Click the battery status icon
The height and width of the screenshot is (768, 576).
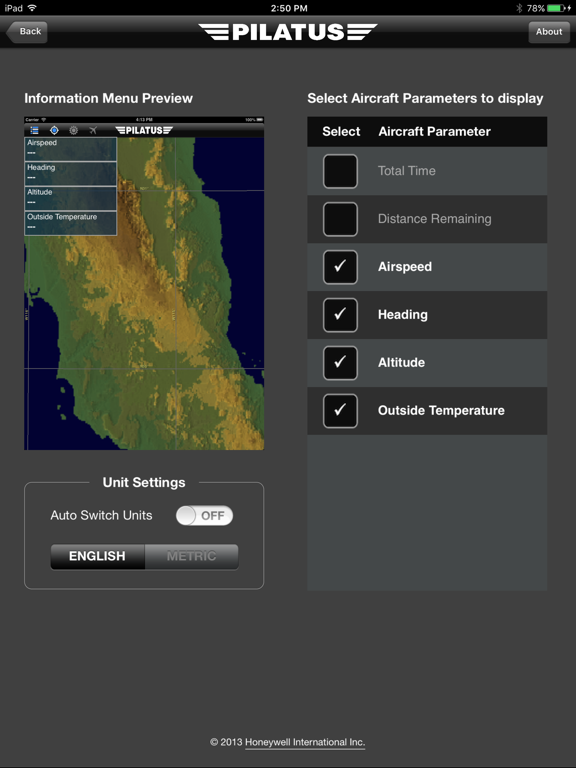click(557, 8)
